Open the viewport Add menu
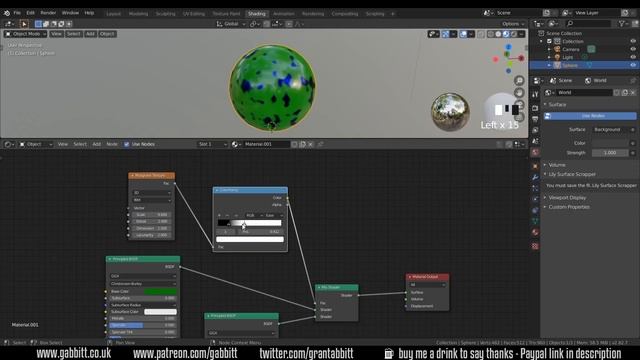The height and width of the screenshot is (360, 640). (90, 34)
